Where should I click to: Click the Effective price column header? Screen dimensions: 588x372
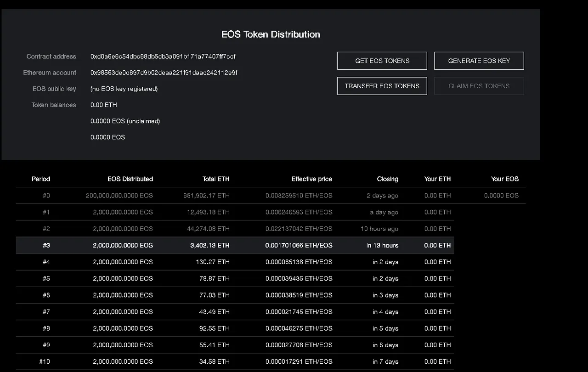pyautogui.click(x=311, y=179)
